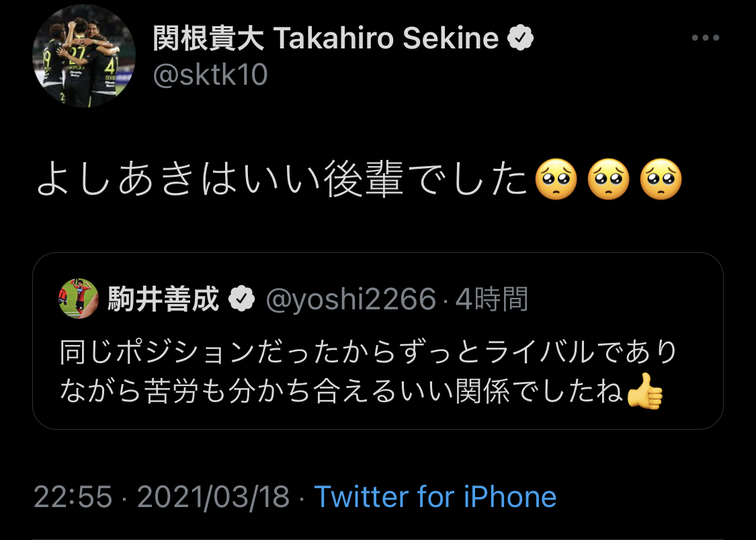Click the 22:55 tweet time
The width and height of the screenshot is (756, 540).
[73, 498]
